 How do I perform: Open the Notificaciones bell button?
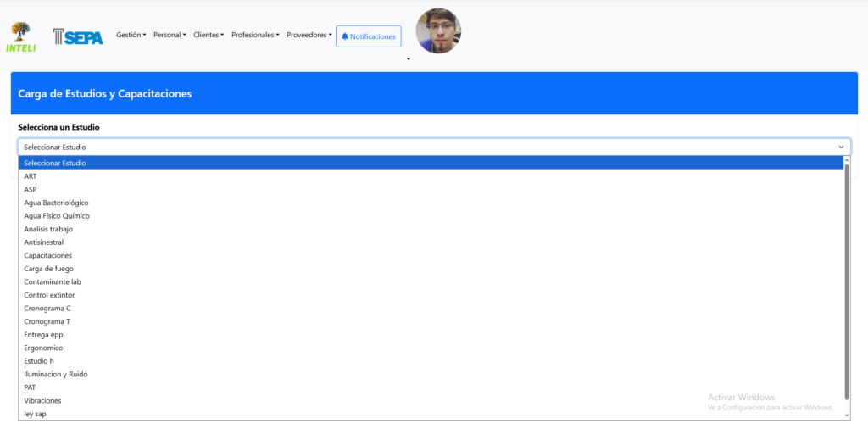click(368, 36)
